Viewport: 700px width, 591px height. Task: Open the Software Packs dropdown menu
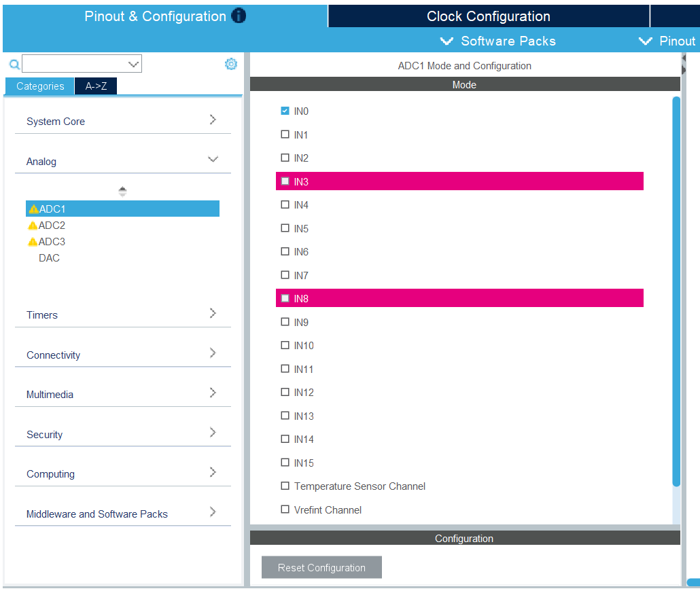[498, 41]
